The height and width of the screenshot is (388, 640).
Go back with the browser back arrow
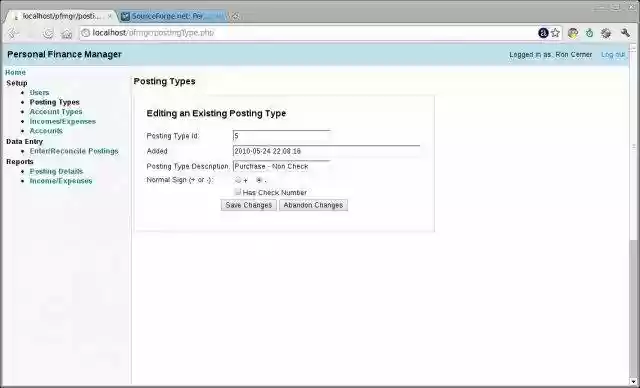[x=13, y=33]
